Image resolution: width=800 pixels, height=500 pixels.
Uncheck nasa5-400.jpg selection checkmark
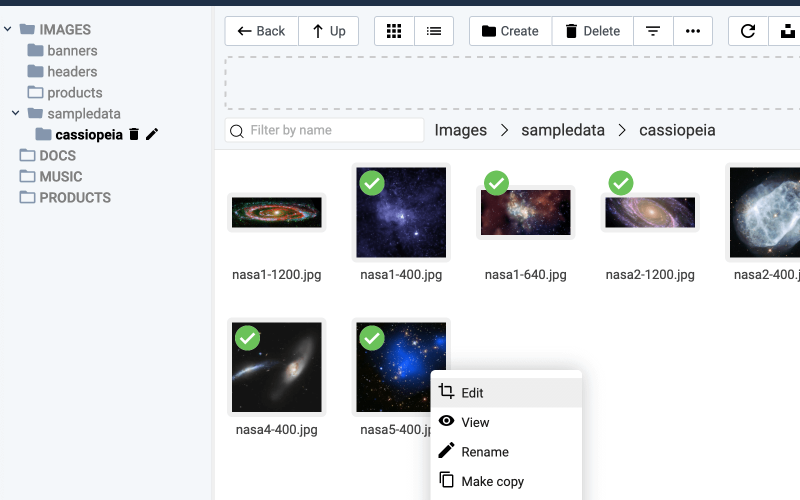[372, 338]
